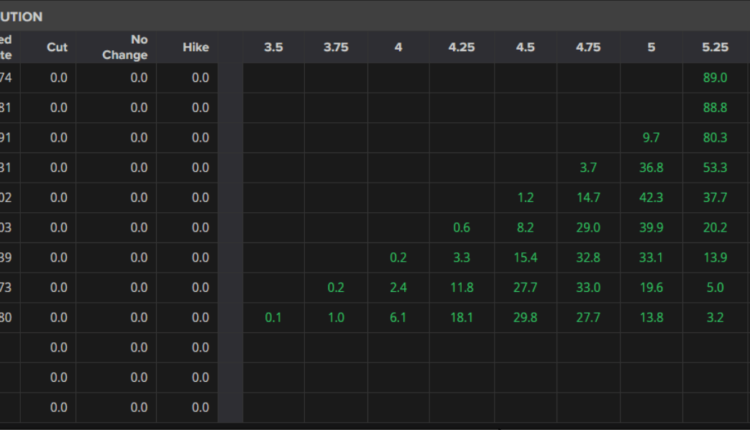Select the 29.8 probability cell

pos(525,318)
